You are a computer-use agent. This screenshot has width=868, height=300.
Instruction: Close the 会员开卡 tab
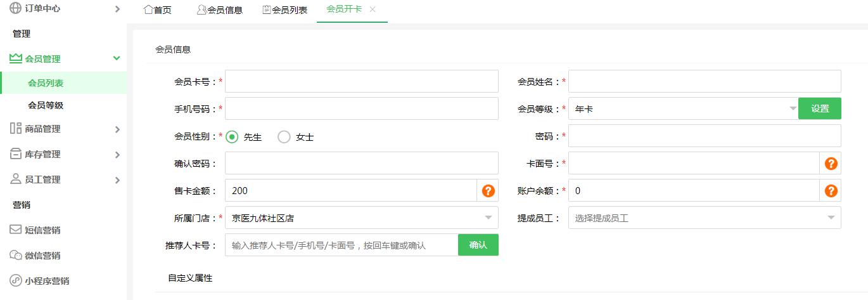tap(373, 10)
